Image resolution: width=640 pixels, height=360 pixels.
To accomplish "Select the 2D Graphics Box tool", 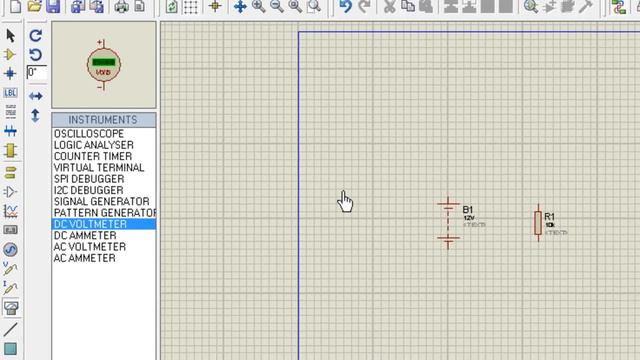I will (10, 349).
